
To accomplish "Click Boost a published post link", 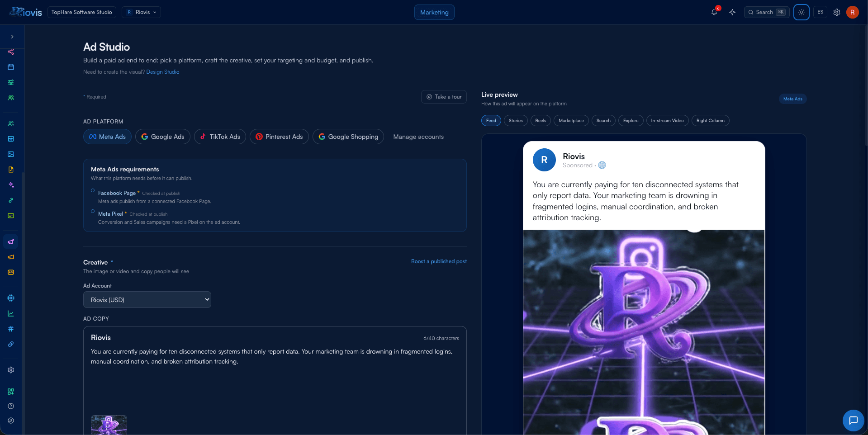I will coord(439,261).
